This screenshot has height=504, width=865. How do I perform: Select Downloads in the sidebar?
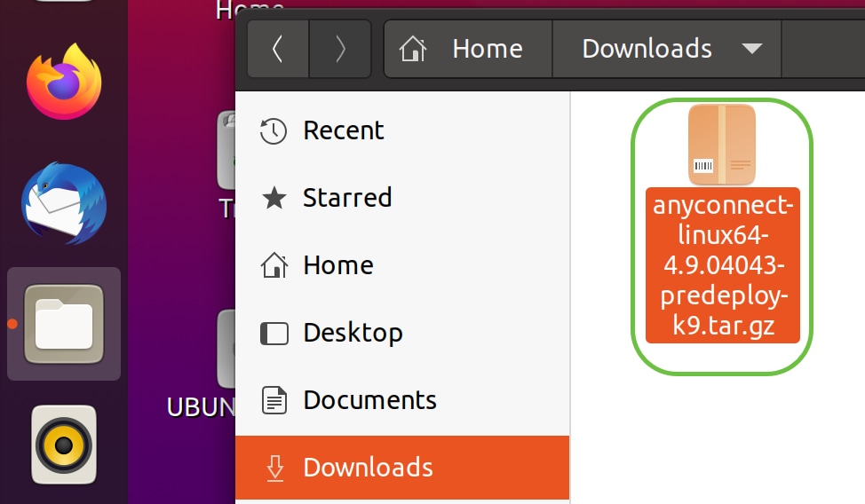coord(402,468)
